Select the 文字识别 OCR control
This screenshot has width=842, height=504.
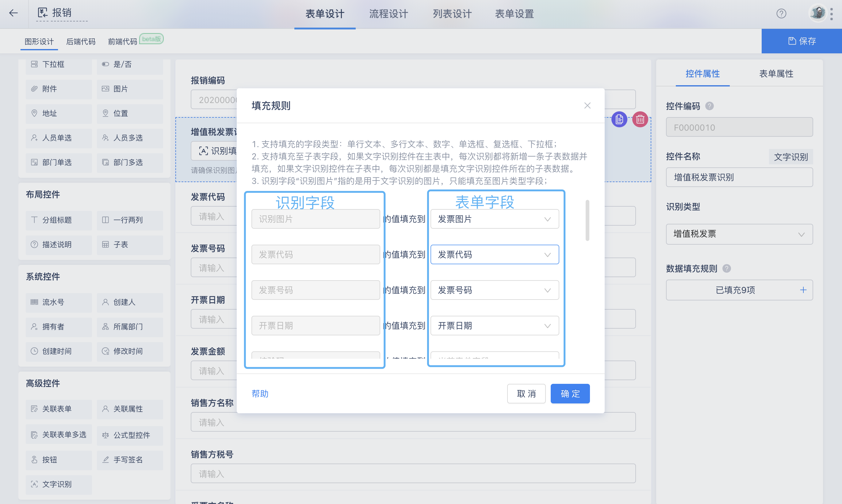[59, 484]
